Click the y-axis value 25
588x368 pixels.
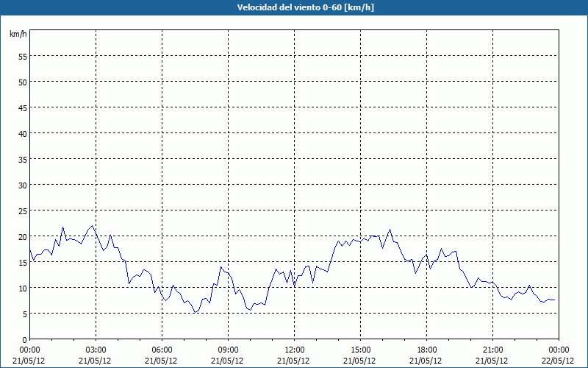23,211
